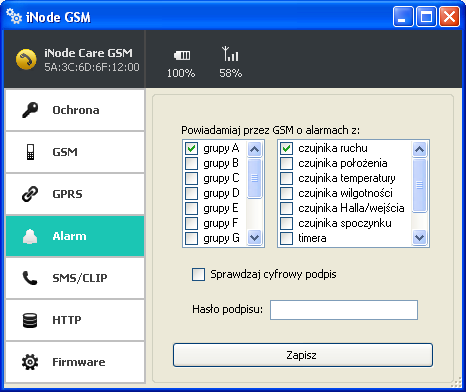Click sensors list scroll down arrow

click(x=419, y=238)
